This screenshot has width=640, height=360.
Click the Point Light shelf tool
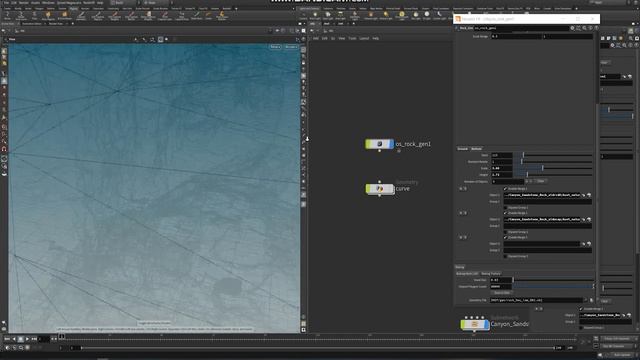pyautogui.click(x=315, y=16)
